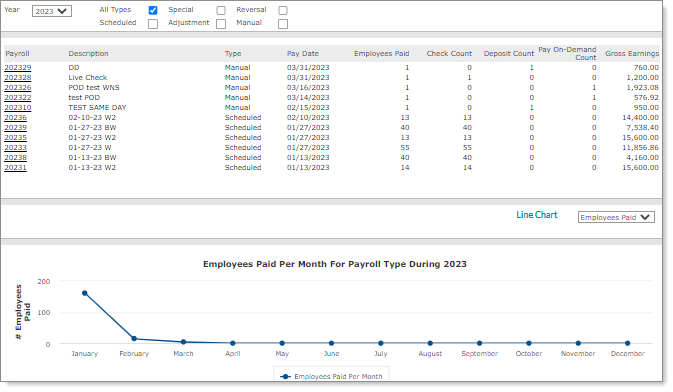Click the Pay Date column header
Image resolution: width=673 pixels, height=392 pixels.
(x=303, y=54)
